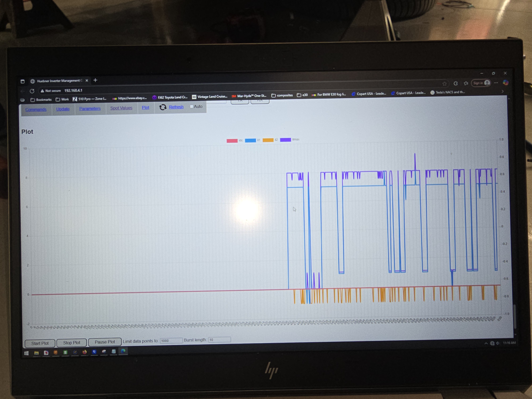Viewport: 532px width, 399px height.
Task: Click the orange il2 legend swatch
Action: [268, 140]
